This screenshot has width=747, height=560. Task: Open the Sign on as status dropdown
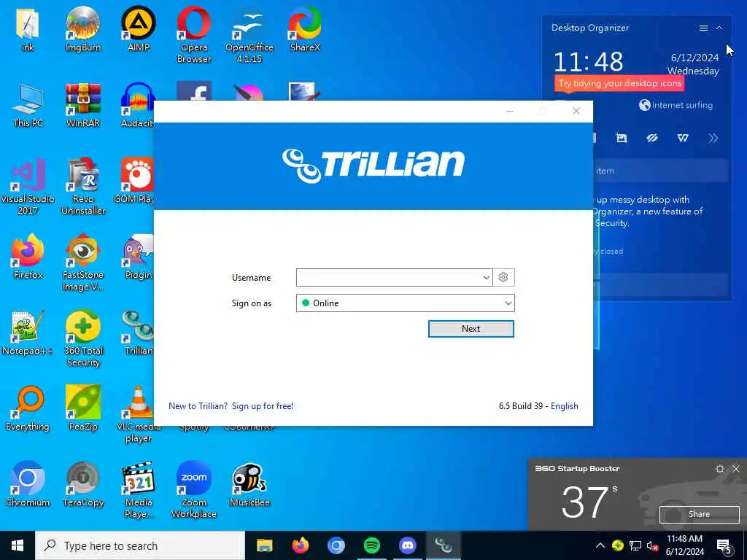coord(406,303)
